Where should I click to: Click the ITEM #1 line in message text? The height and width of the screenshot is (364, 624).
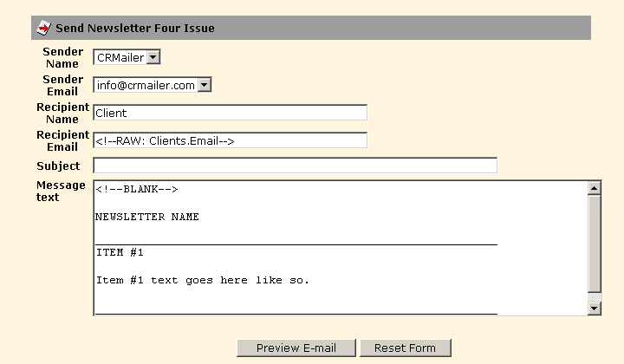coord(120,252)
